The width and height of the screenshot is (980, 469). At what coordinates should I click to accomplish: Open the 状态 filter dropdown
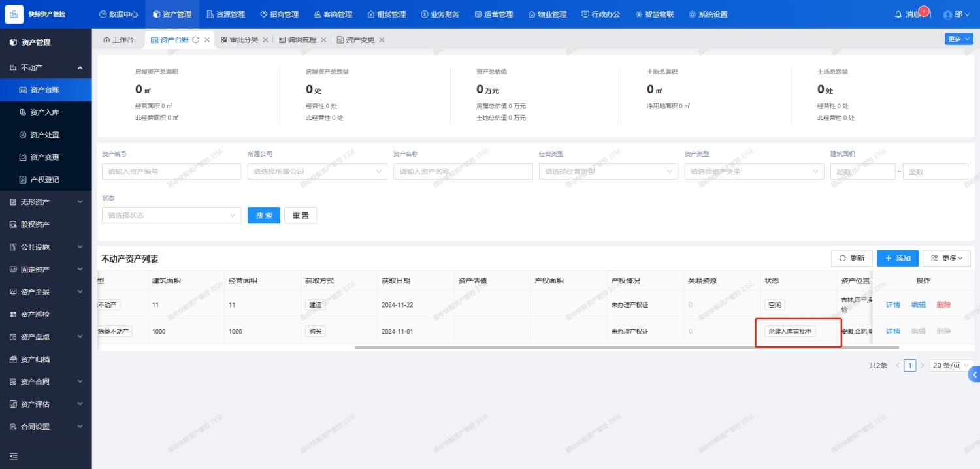tap(171, 215)
